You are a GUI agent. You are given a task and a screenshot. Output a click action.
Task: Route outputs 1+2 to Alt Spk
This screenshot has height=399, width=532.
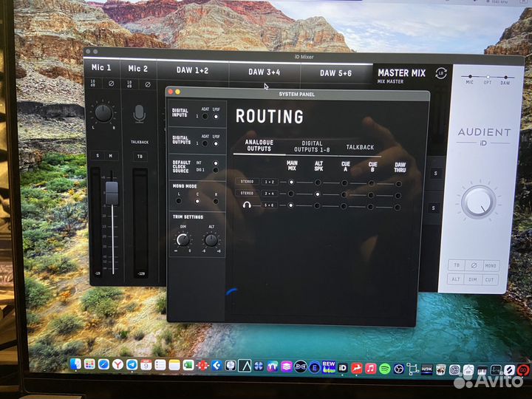click(x=318, y=182)
